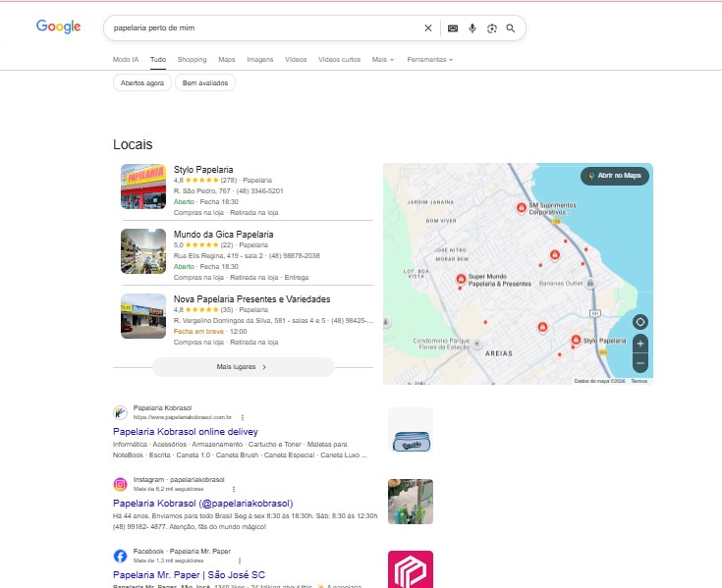The image size is (722, 588).
Task: Zoom out on the map
Action: coord(640,363)
